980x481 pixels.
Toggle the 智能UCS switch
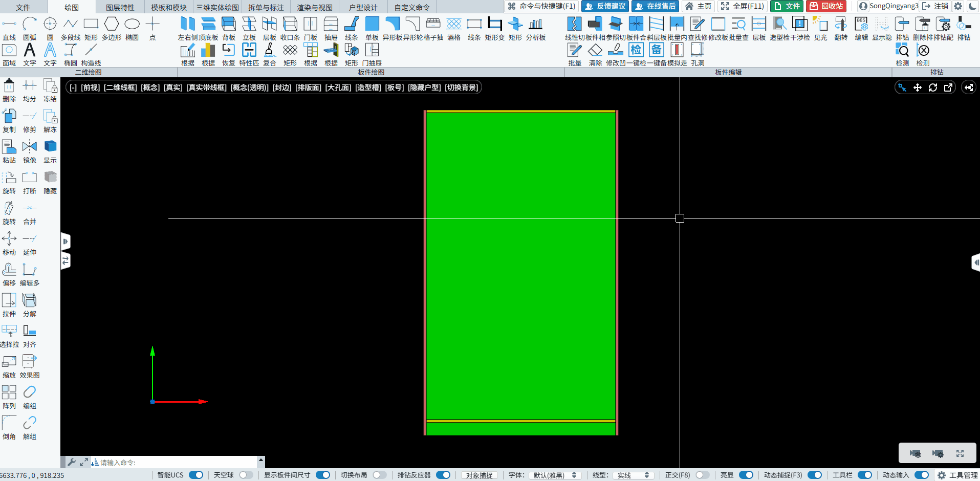[196, 475]
